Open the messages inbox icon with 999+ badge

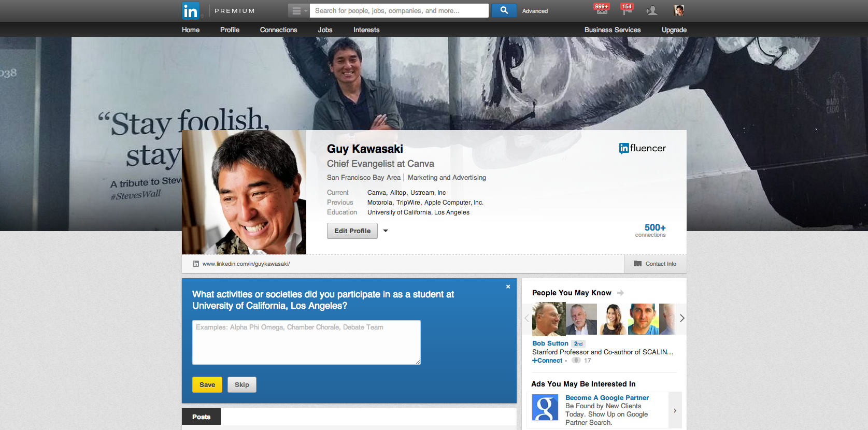click(x=602, y=10)
